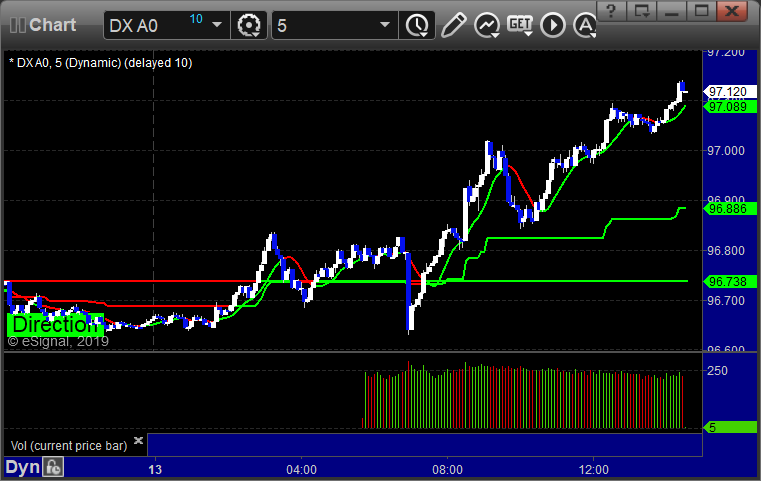The image size is (761, 481).
Task: Select the 96.738 green price marker
Action: (730, 282)
